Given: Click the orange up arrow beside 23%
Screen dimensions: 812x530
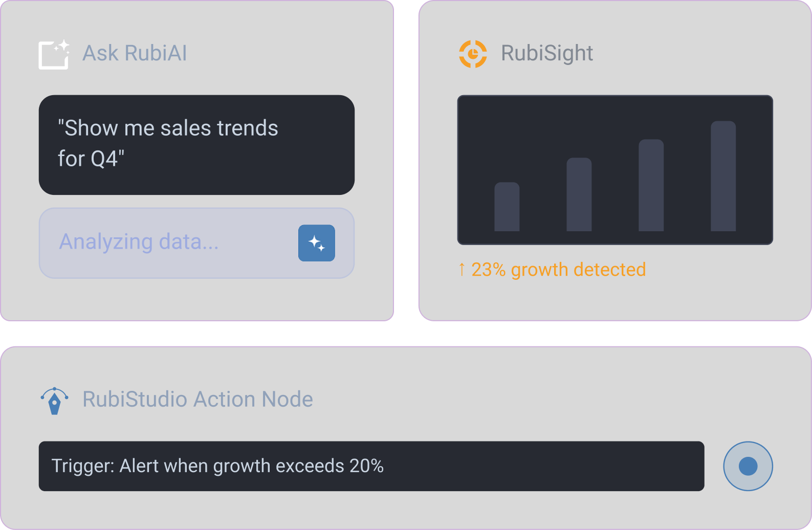Looking at the screenshot, I should tap(462, 269).
